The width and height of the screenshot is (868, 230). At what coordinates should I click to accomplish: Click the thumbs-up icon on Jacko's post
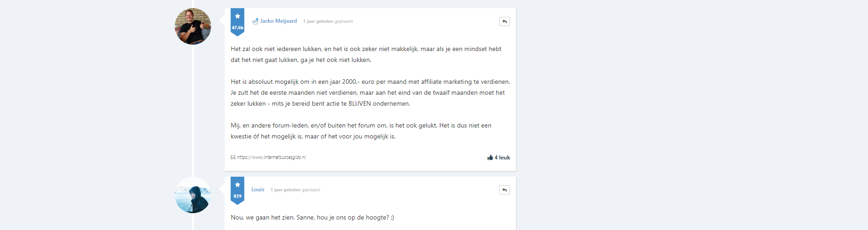(490, 158)
